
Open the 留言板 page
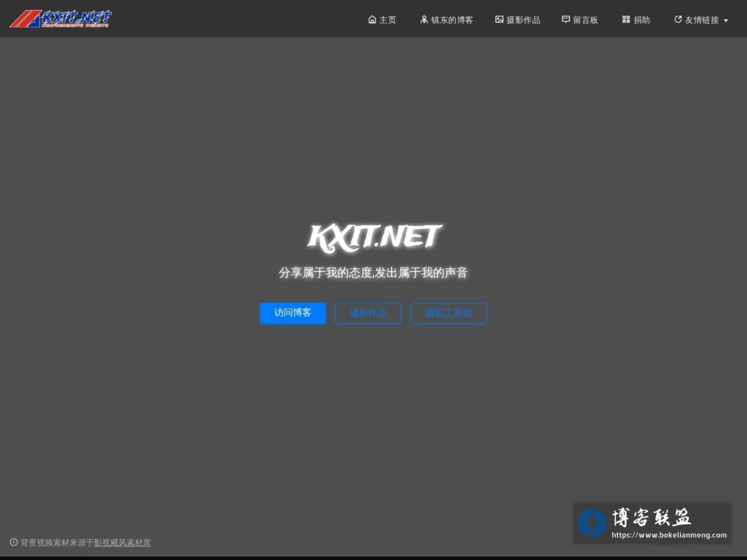(580, 20)
